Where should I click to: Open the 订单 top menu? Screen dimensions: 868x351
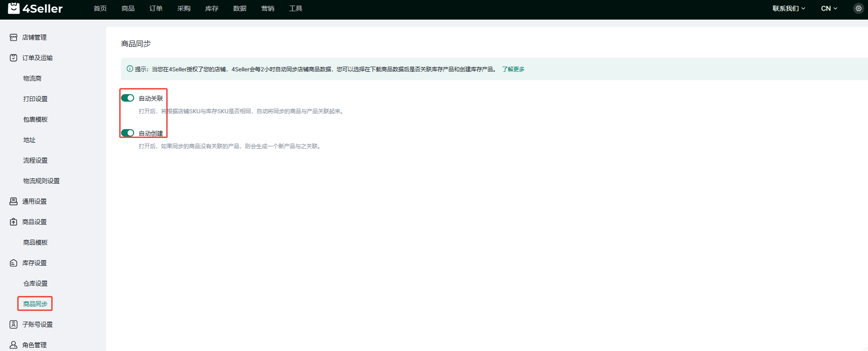click(x=156, y=8)
